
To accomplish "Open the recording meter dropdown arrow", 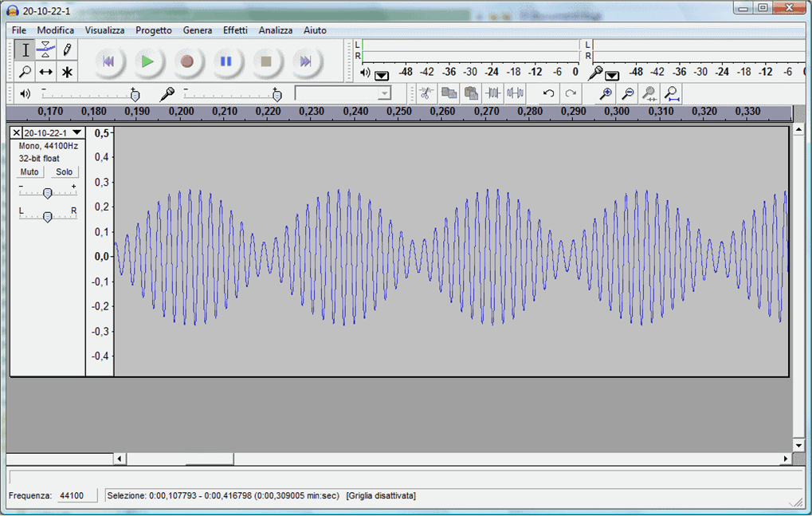I will pos(612,76).
